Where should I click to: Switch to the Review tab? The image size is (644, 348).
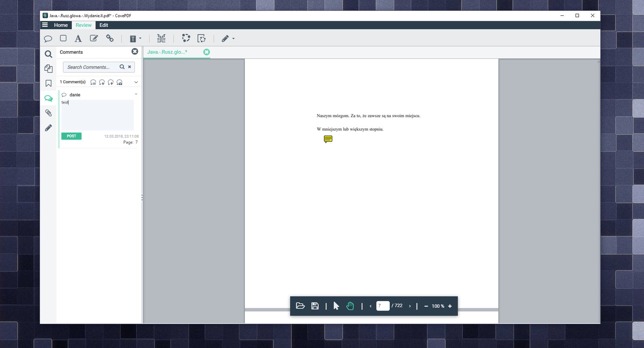(83, 25)
